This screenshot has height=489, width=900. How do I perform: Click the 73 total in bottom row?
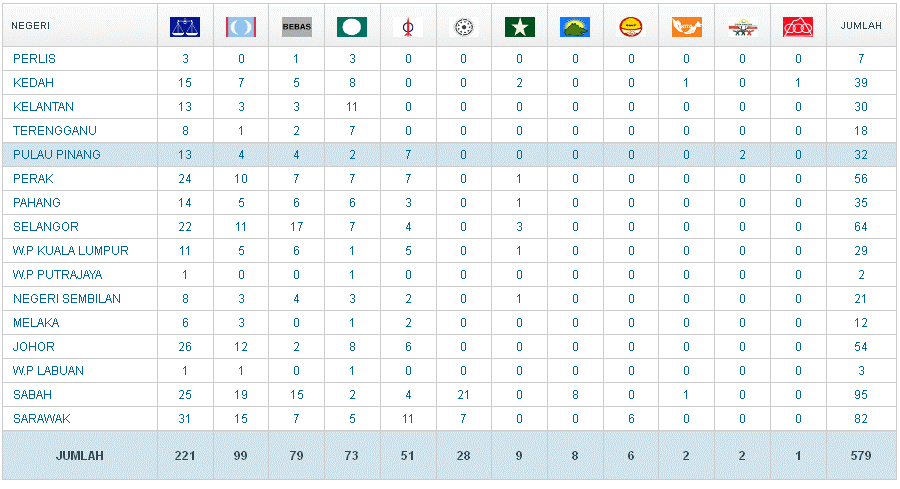tap(351, 456)
